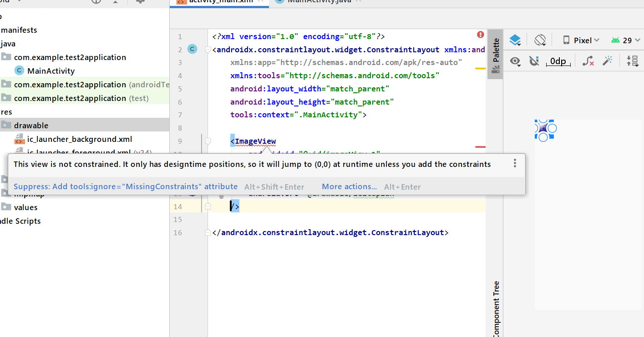Collapse ConstraintLayout tag fold on line 2
Image resolution: width=644 pixels, height=337 pixels.
point(208,49)
